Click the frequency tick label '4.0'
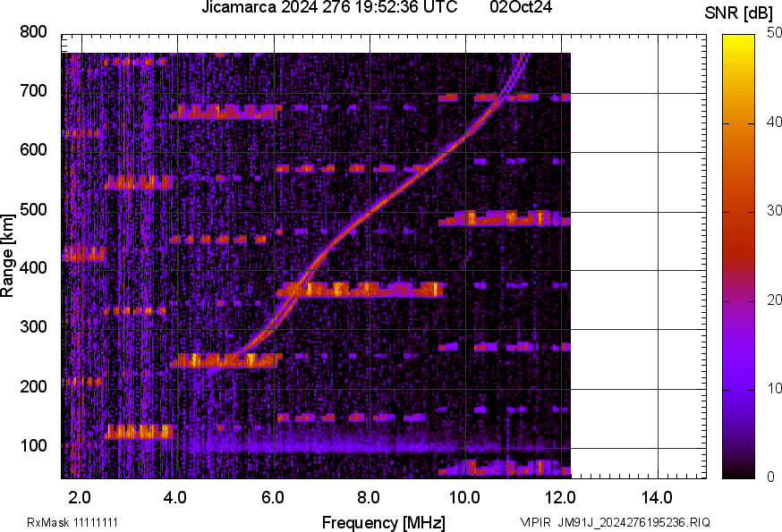This screenshot has width=782, height=532. 175,498
